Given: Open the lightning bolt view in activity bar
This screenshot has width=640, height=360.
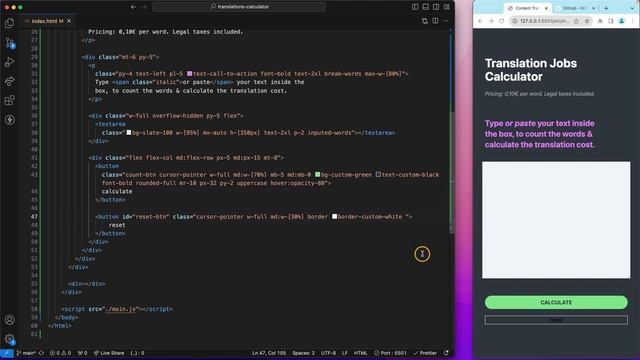Looking at the screenshot, I should pos(9,120).
